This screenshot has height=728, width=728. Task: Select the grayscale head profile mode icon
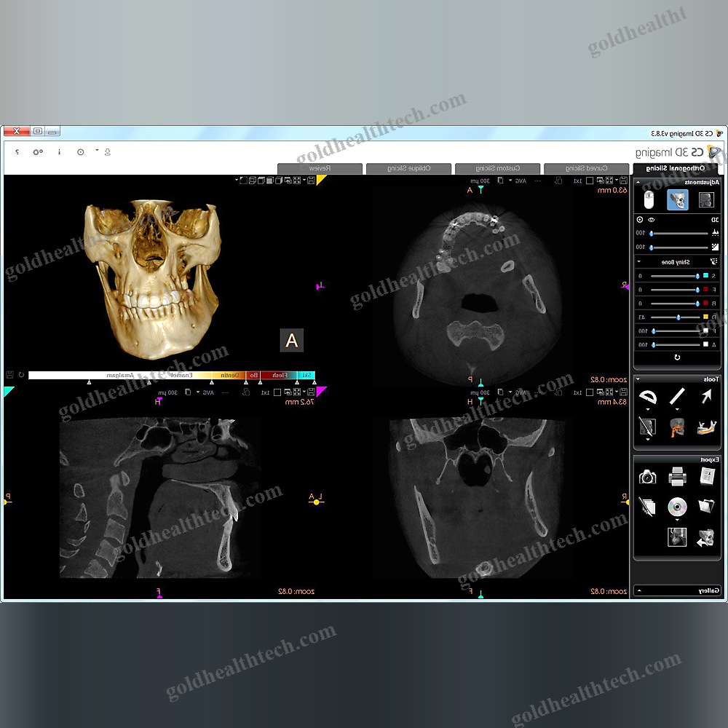click(x=706, y=200)
